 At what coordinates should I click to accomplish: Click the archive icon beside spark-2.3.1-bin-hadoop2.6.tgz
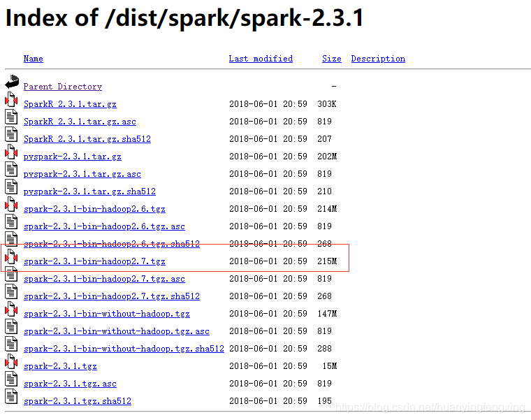[x=11, y=205]
